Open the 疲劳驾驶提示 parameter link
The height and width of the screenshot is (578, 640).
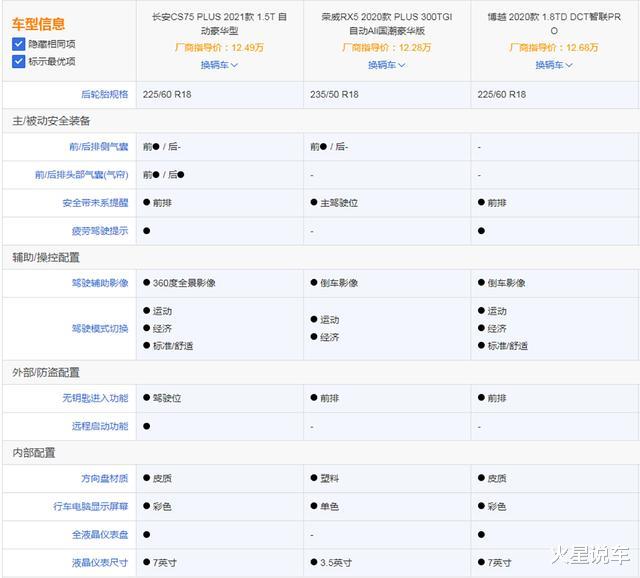pyautogui.click(x=100, y=231)
